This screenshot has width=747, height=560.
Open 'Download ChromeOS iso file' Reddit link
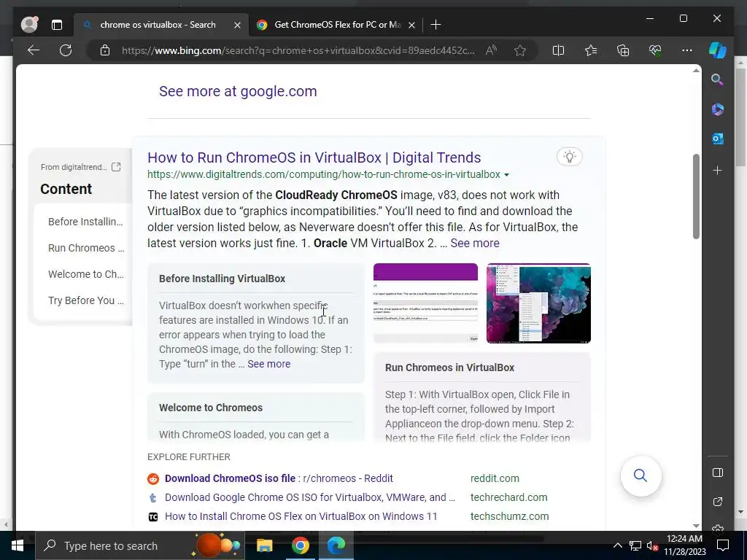coord(279,478)
